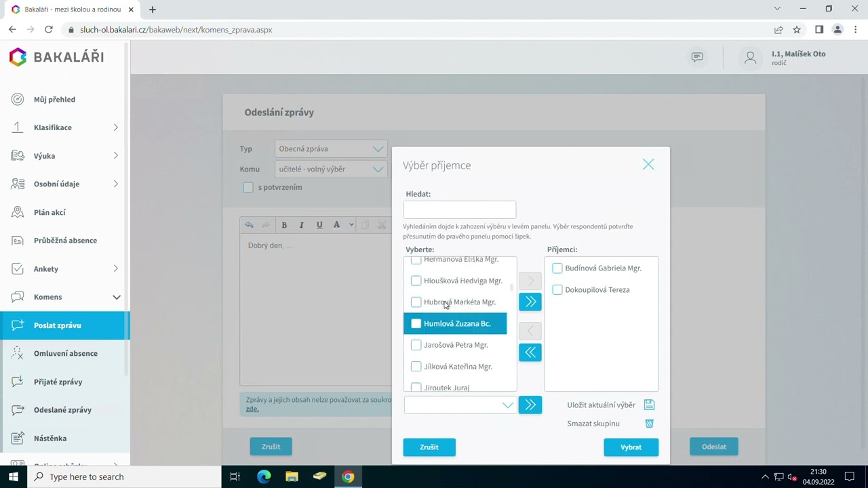Click the Odeslat button
Image resolution: width=868 pixels, height=488 pixels.
tap(714, 447)
